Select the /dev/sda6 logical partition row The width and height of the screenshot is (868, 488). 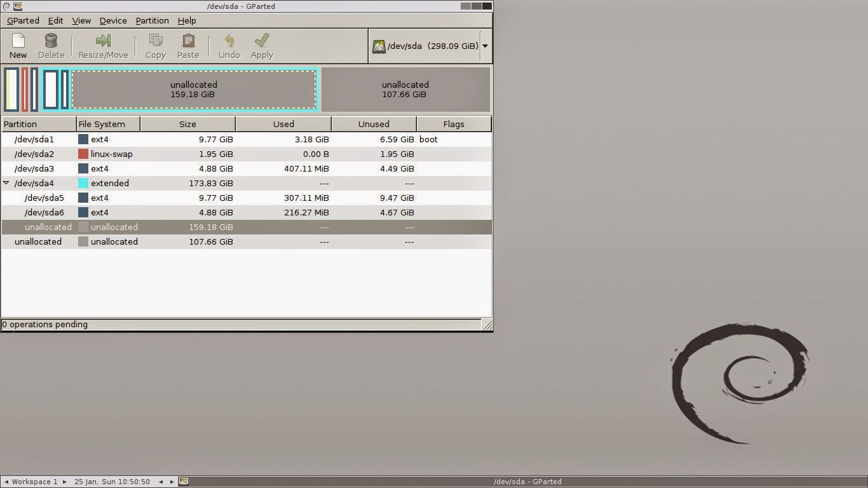tap(247, 212)
